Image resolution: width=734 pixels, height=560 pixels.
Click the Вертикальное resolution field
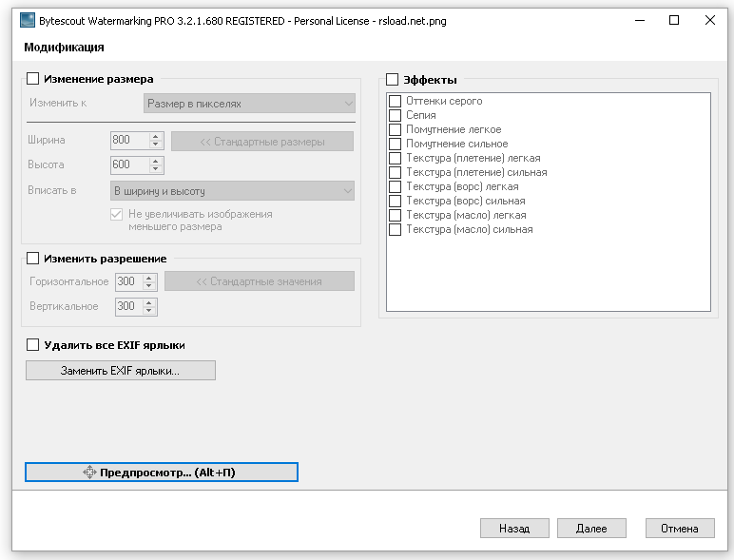pyautogui.click(x=129, y=306)
